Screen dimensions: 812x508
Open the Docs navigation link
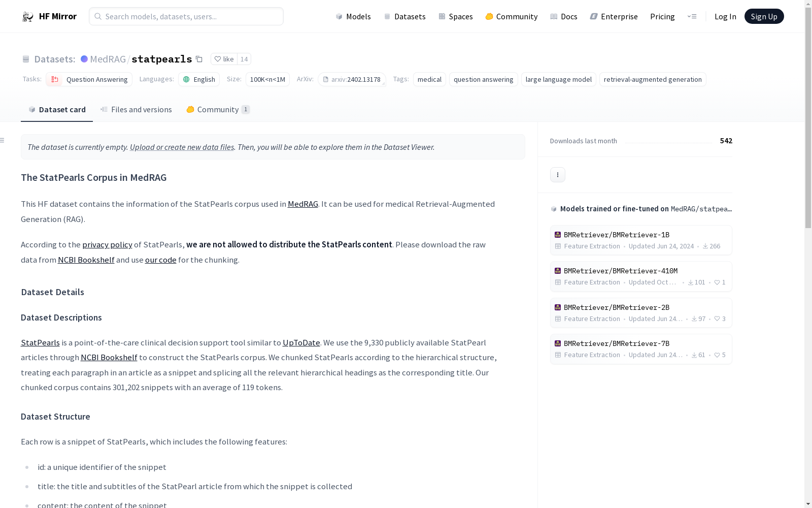coord(564,16)
